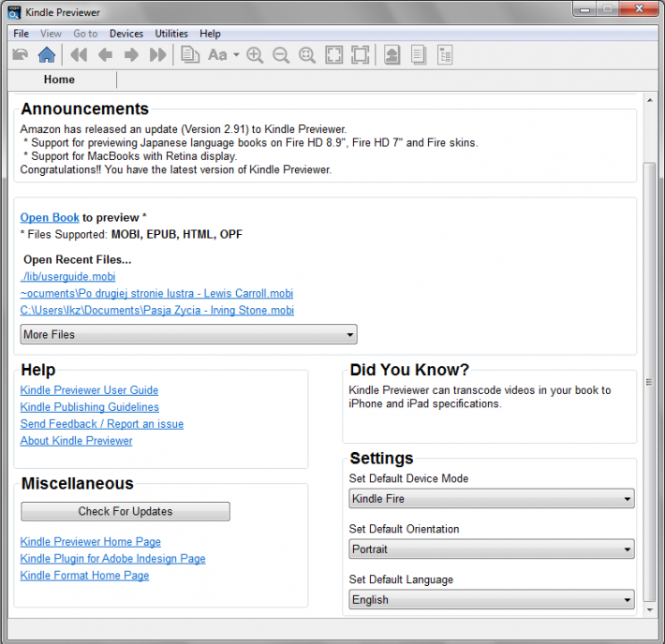Jump to first page with double-left arrows
Viewport: 665px width, 644px height.
coord(79,54)
